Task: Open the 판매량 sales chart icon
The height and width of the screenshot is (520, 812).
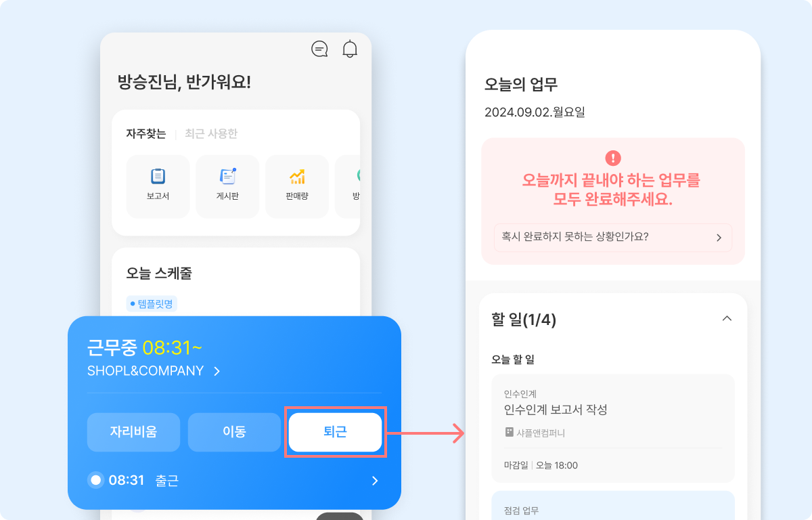Action: coord(297,177)
